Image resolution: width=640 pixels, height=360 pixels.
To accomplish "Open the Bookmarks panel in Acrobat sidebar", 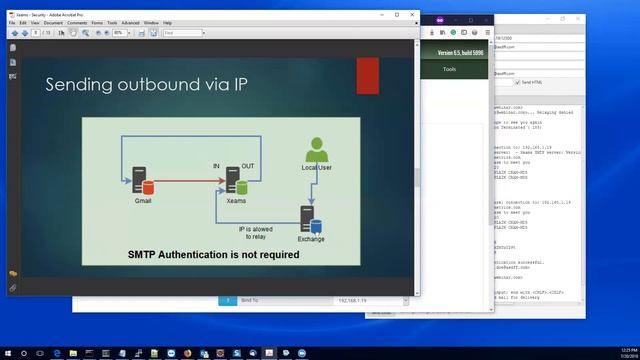I will pyautogui.click(x=13, y=62).
